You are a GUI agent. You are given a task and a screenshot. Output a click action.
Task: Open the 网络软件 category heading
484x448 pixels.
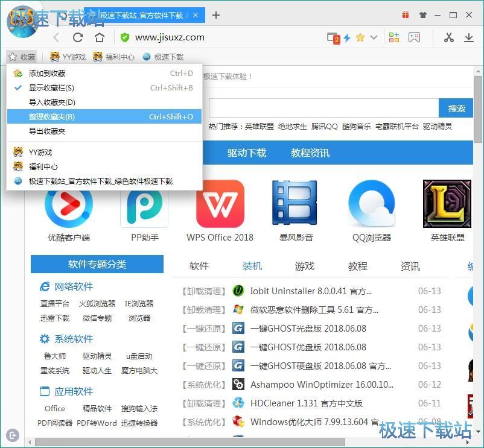[x=74, y=286]
